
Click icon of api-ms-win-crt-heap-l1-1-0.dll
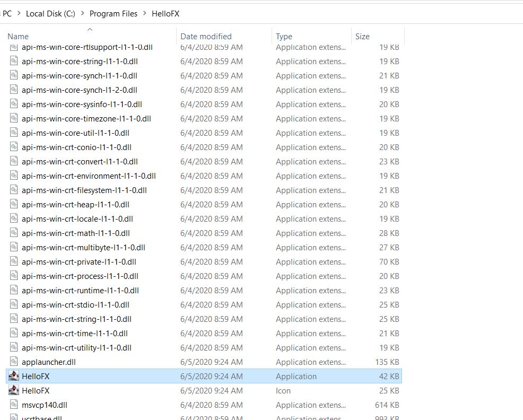click(x=14, y=205)
